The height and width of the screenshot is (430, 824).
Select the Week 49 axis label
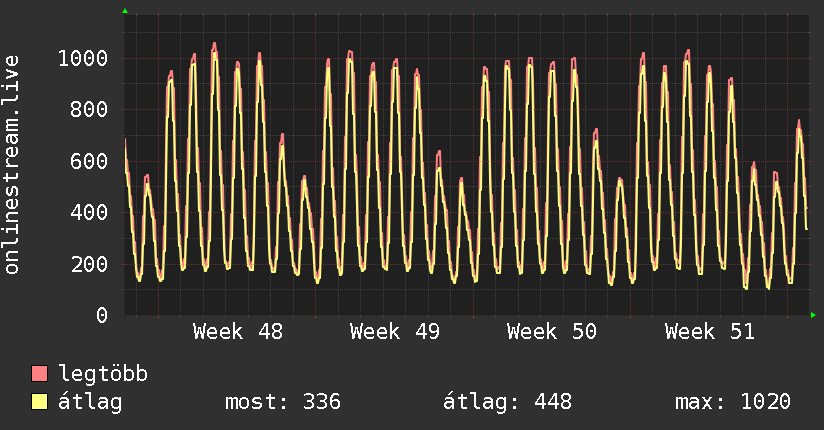(395, 332)
